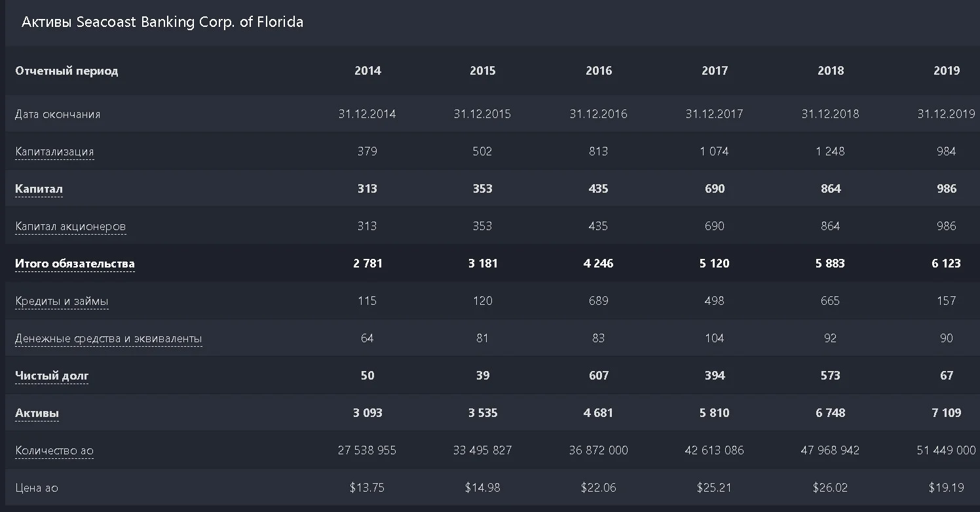Click the Дата окончания row label

click(58, 114)
